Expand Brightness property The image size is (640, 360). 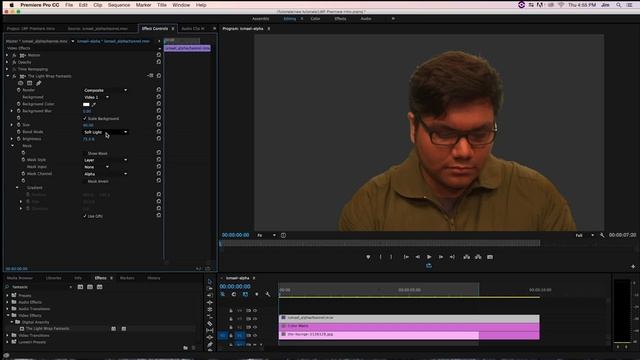click(x=12, y=139)
